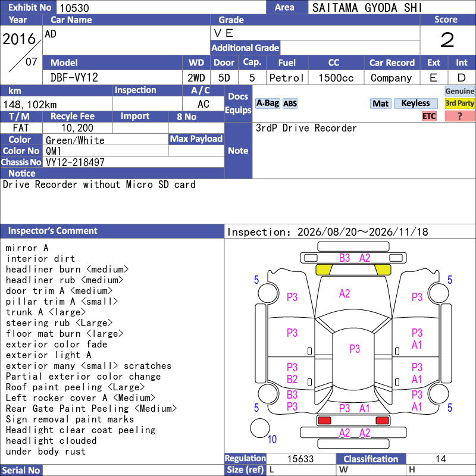The image size is (476, 476).
Task: Select the exhibit number 10530
Action: [x=74, y=8]
